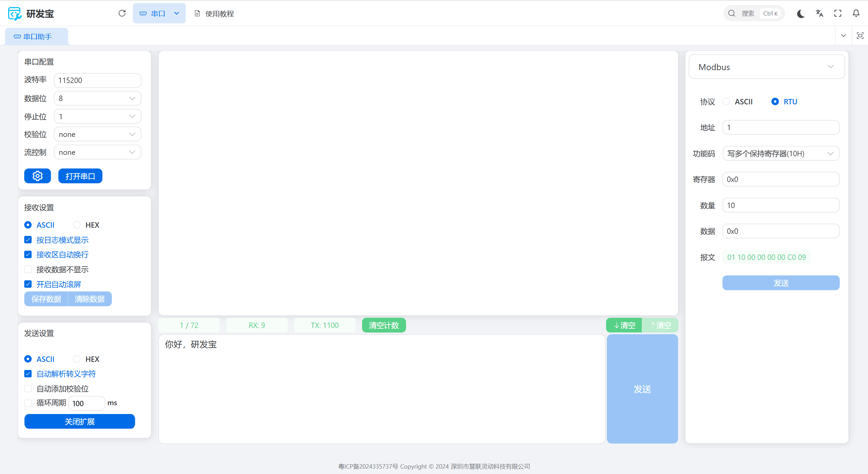Select ASCII protocol radio in Modbus panel

726,102
